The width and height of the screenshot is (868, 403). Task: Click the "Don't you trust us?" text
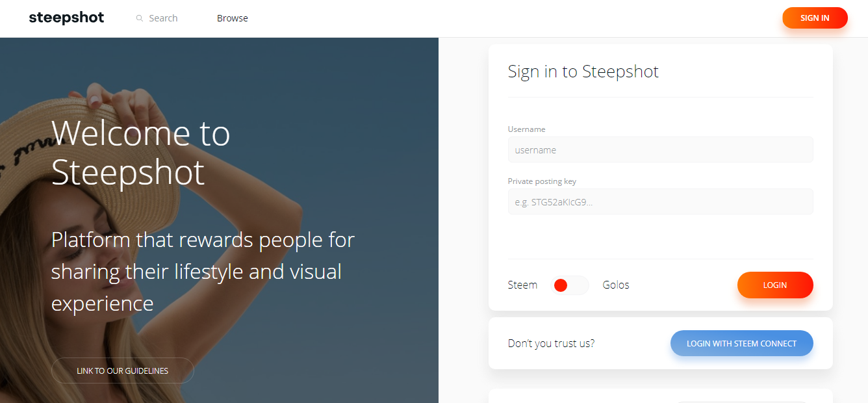click(551, 343)
